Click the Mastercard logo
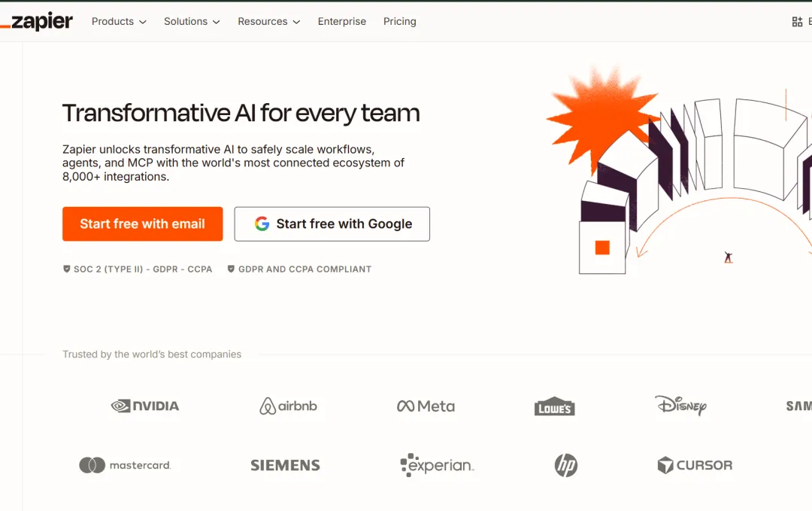The height and width of the screenshot is (511, 812). (125, 465)
